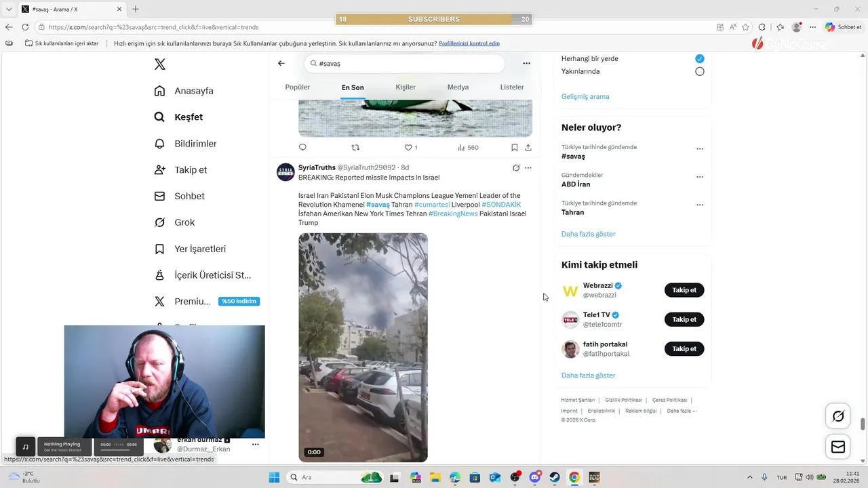Open the browser favorites list icon

pos(780,27)
